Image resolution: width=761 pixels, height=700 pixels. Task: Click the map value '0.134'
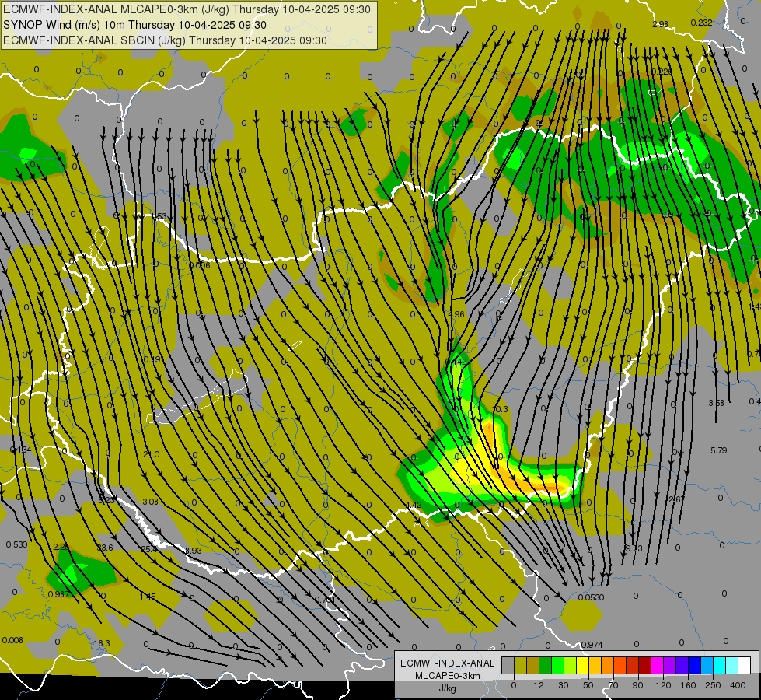pos(20,450)
